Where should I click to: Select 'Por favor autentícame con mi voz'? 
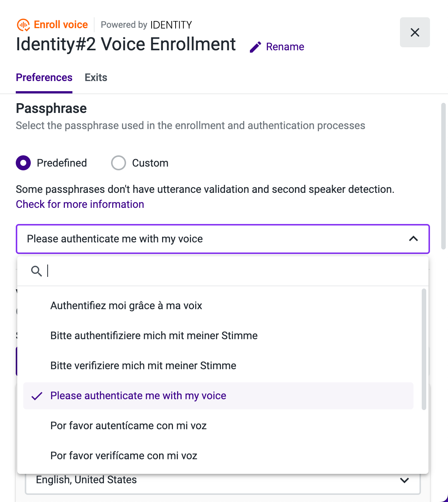[128, 425]
